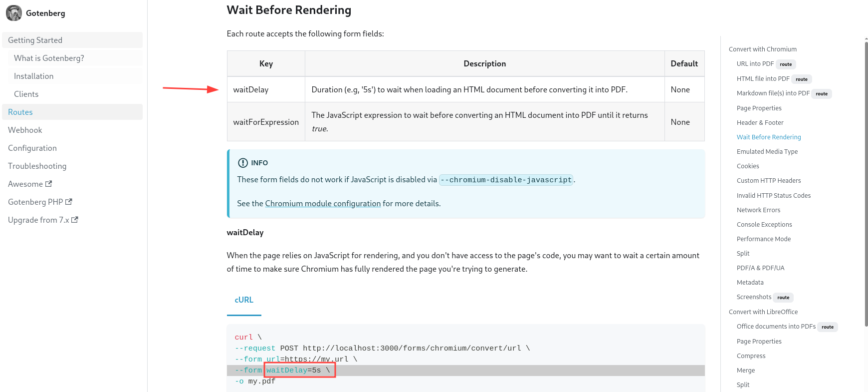Navigate to the Webhook page
The height and width of the screenshot is (392, 868).
[x=25, y=130]
